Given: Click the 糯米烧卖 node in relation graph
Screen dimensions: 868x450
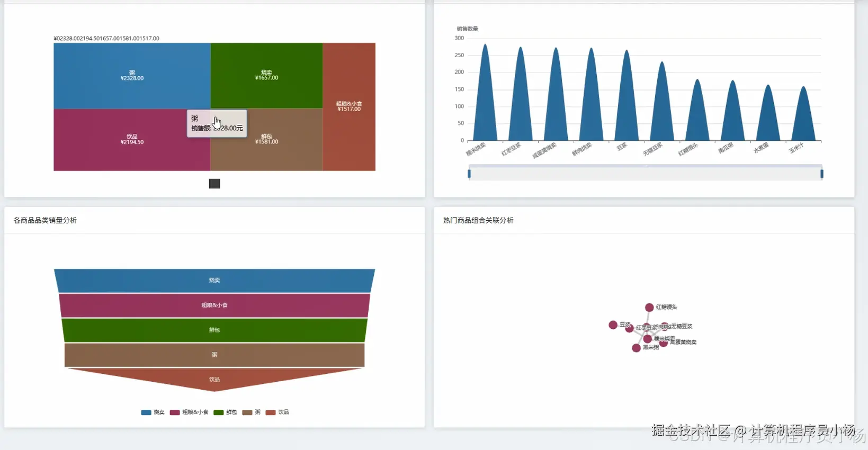Looking at the screenshot, I should (648, 339).
